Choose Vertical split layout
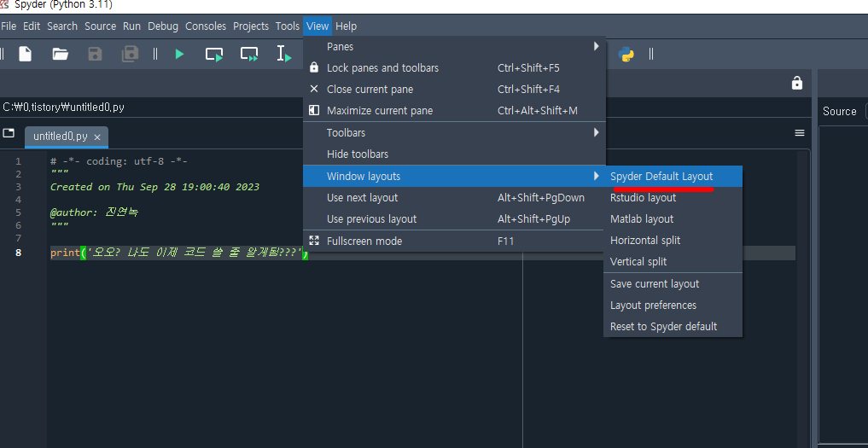The image size is (868, 448). [673, 261]
